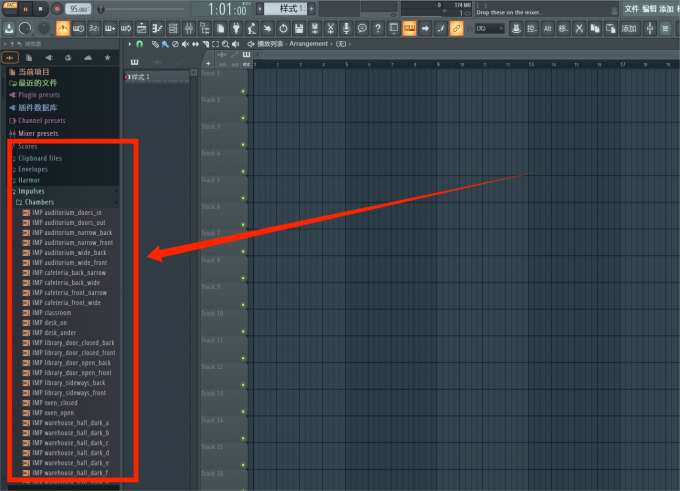
Task: Expand the Plugin presets folder
Action: click(35, 95)
